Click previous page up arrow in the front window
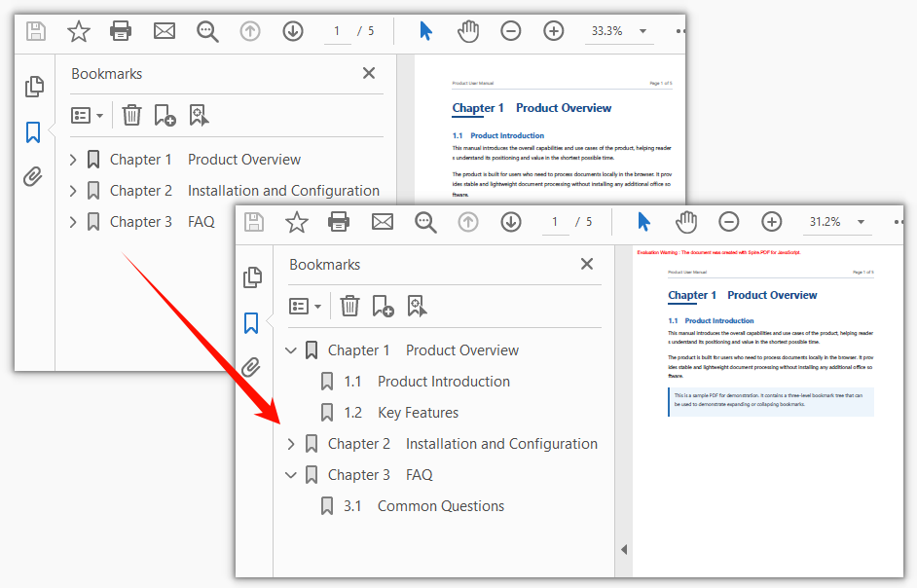 point(468,222)
